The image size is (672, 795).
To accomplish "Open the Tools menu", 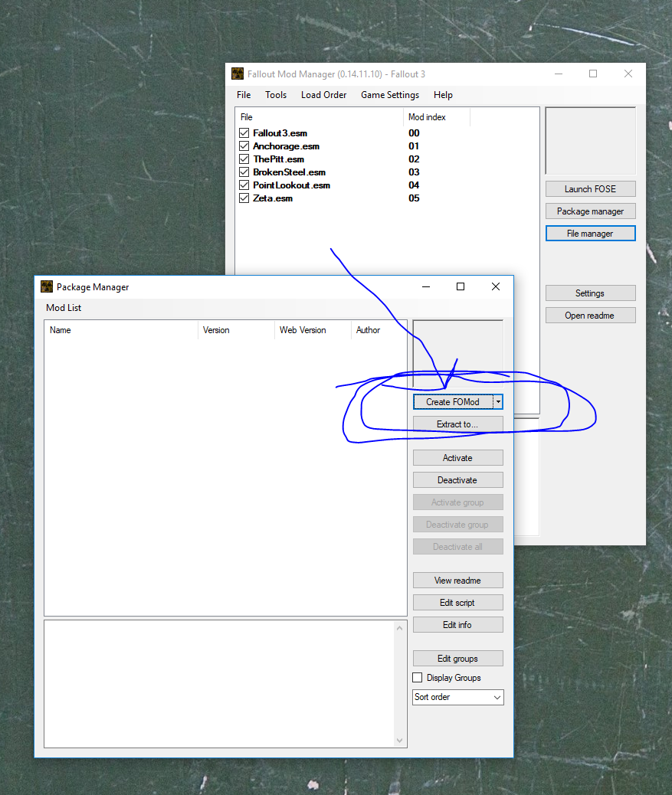I will (x=276, y=95).
